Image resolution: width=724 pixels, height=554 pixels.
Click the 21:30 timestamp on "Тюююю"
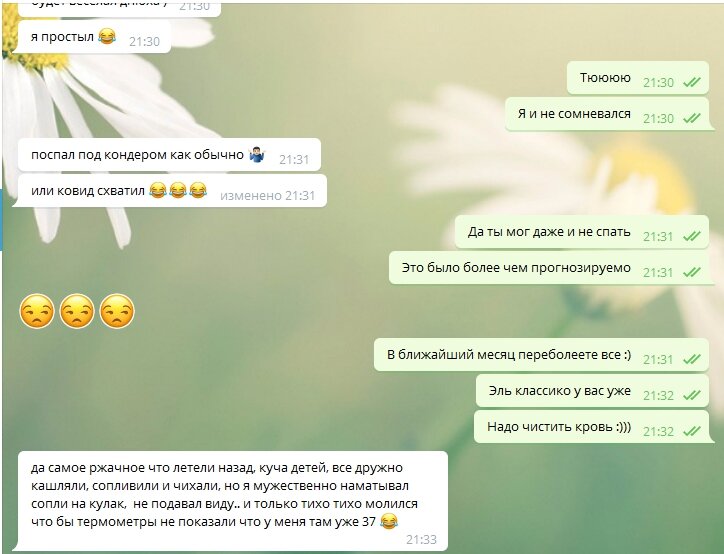click(658, 83)
